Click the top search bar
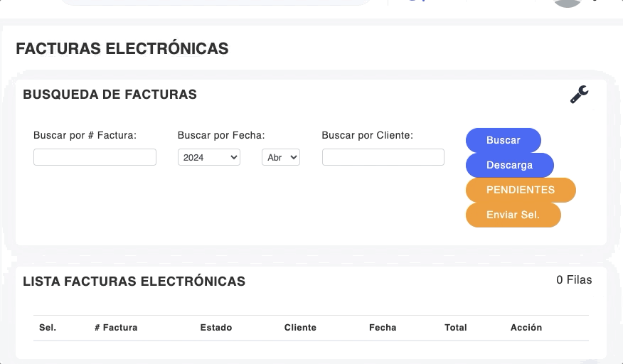This screenshot has width=623, height=364. [213, 2]
